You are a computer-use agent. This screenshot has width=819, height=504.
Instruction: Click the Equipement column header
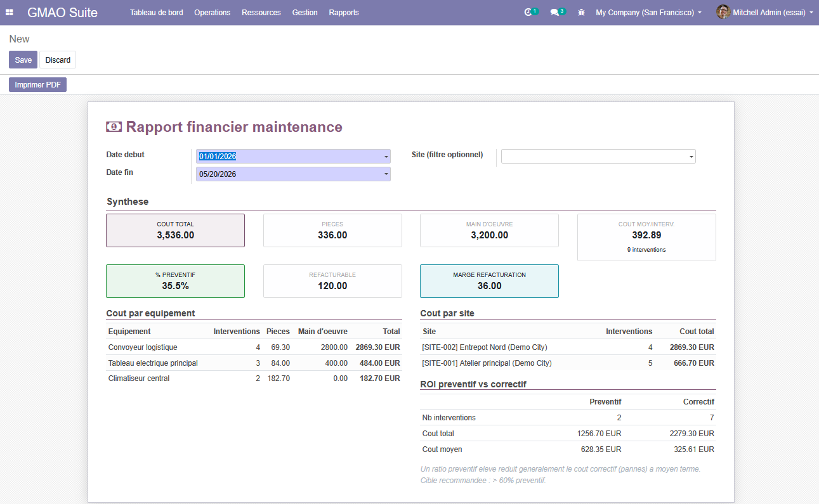click(129, 332)
